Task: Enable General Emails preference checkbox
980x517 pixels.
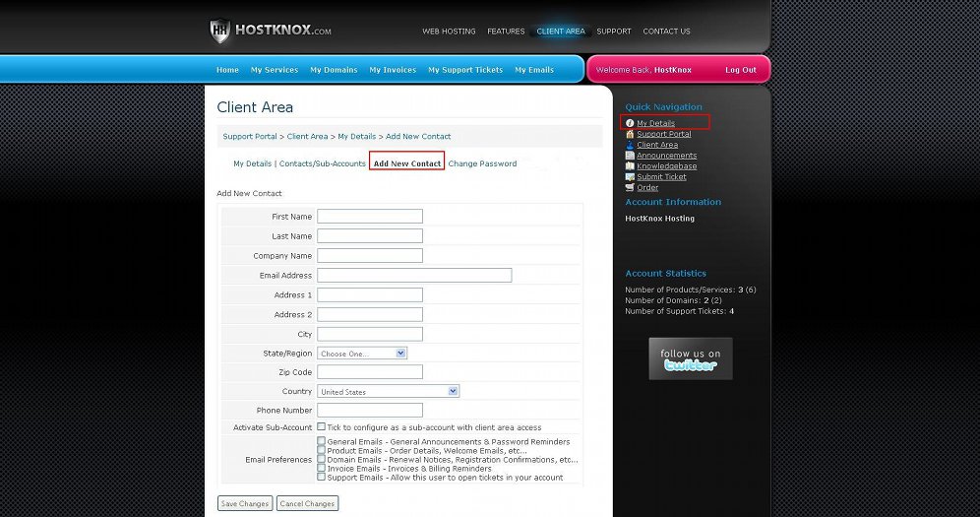Action: [322, 442]
